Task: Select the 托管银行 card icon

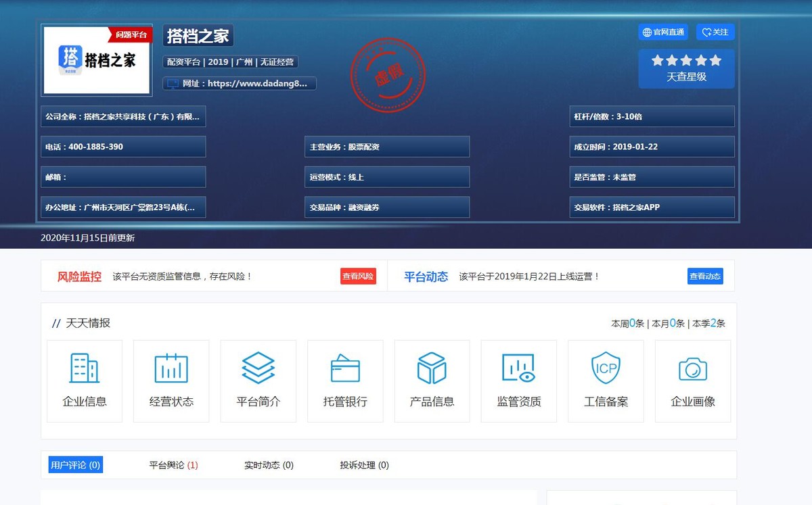Action: pyautogui.click(x=345, y=369)
